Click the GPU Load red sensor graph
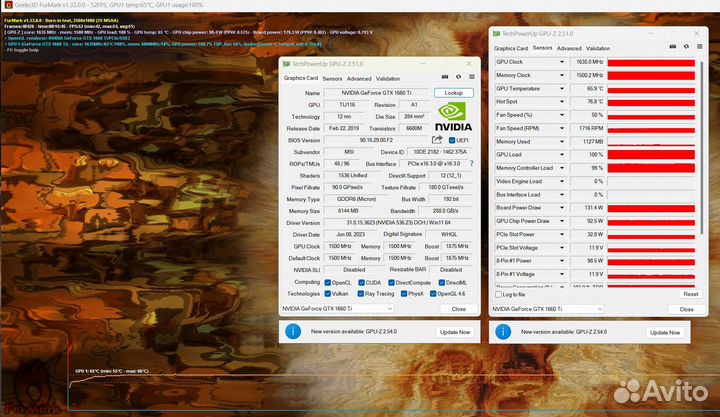 point(651,155)
